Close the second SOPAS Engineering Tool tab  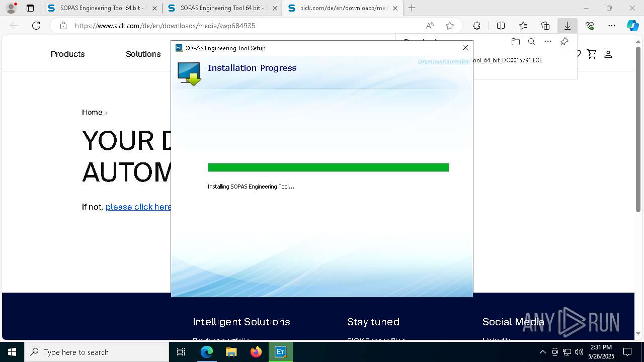click(275, 8)
